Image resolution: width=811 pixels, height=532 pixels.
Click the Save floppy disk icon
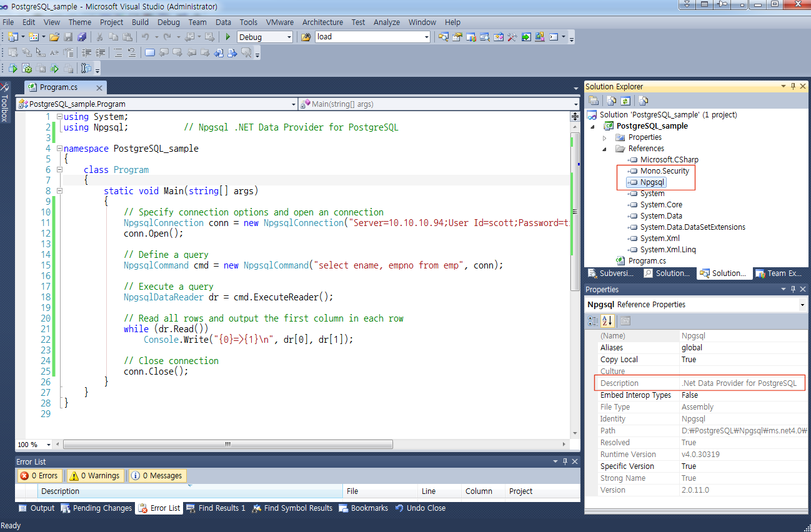tap(68, 37)
